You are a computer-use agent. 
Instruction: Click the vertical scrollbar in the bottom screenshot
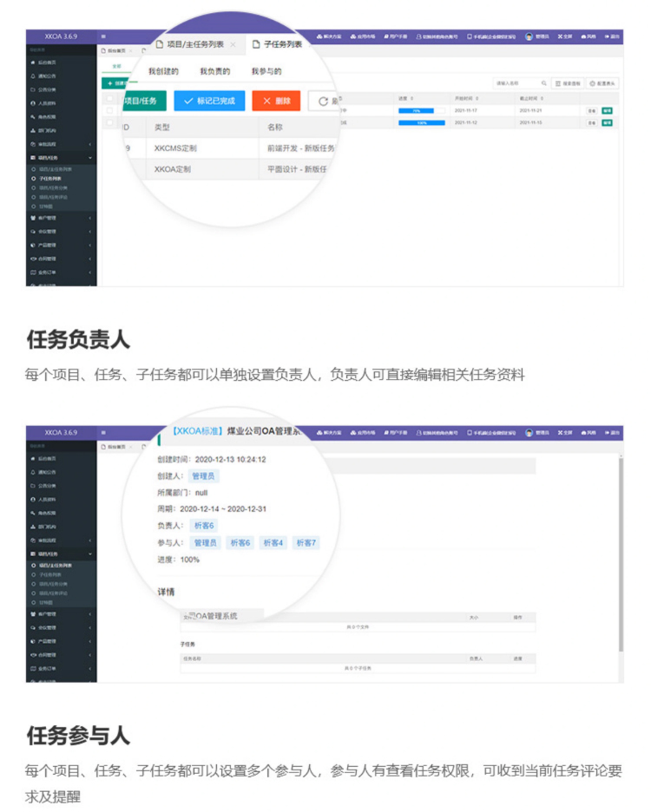(621, 555)
